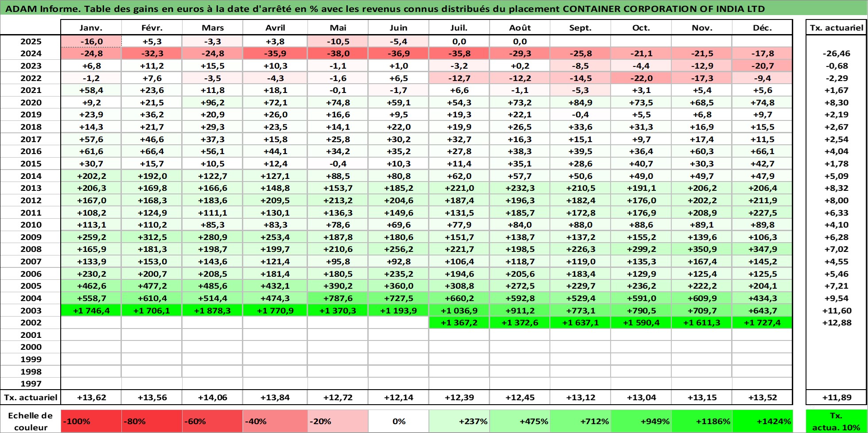Select the +485,6 cell for Mars 2005
The width and height of the screenshot is (868, 433).
212,286
